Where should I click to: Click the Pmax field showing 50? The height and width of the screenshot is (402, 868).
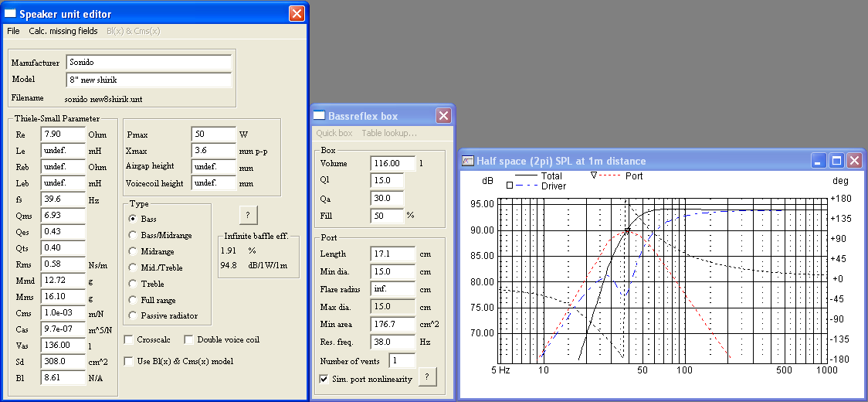pyautogui.click(x=214, y=135)
